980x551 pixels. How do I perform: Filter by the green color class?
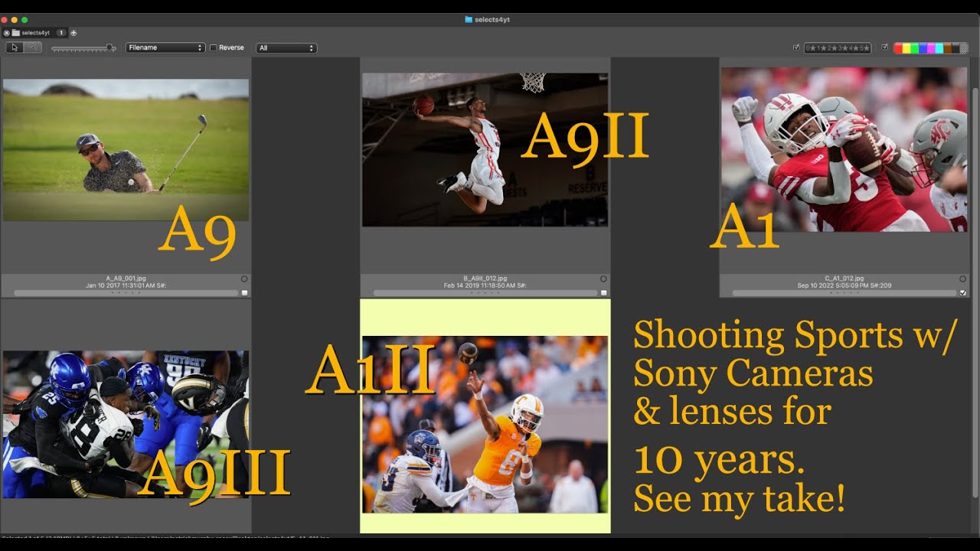pos(915,48)
